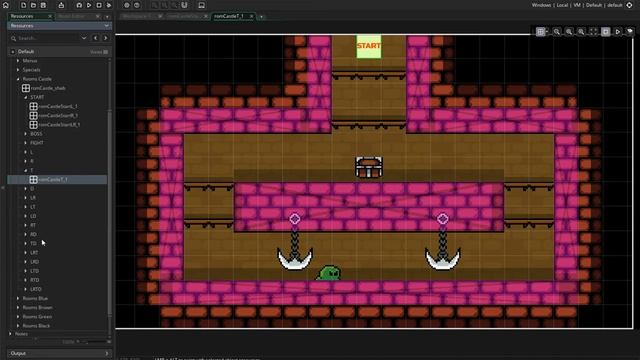
Task: Fit room to window with center icon
Action: point(593,31)
